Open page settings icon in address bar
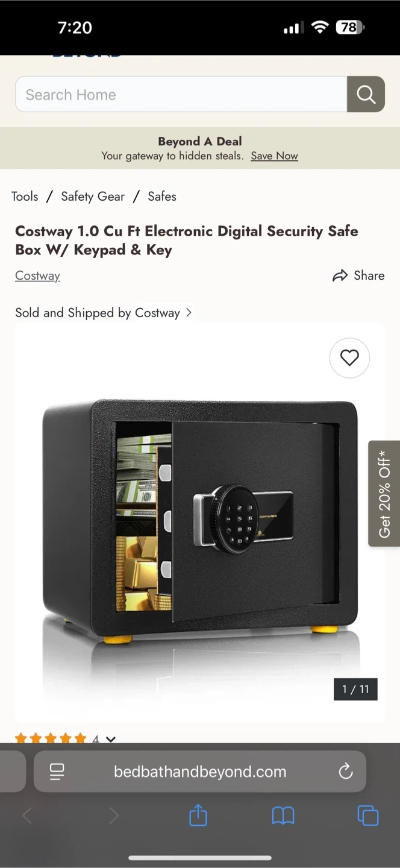Screen dimensions: 400x868 (57, 772)
